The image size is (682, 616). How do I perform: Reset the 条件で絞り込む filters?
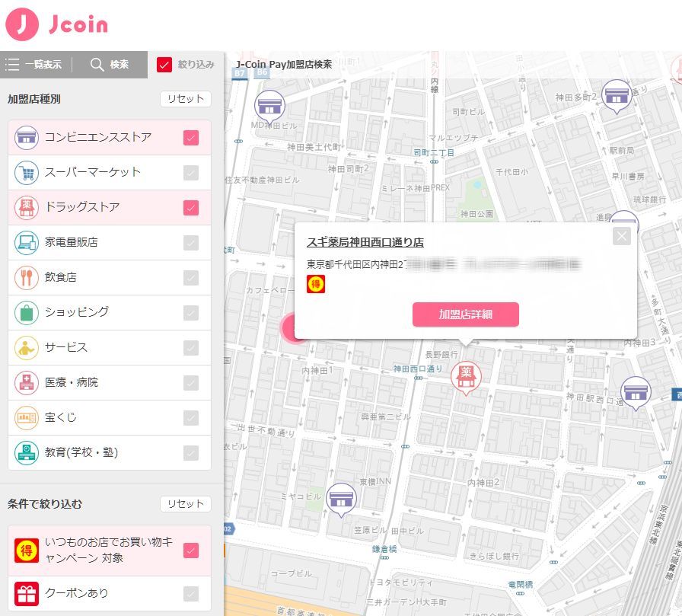(x=186, y=504)
